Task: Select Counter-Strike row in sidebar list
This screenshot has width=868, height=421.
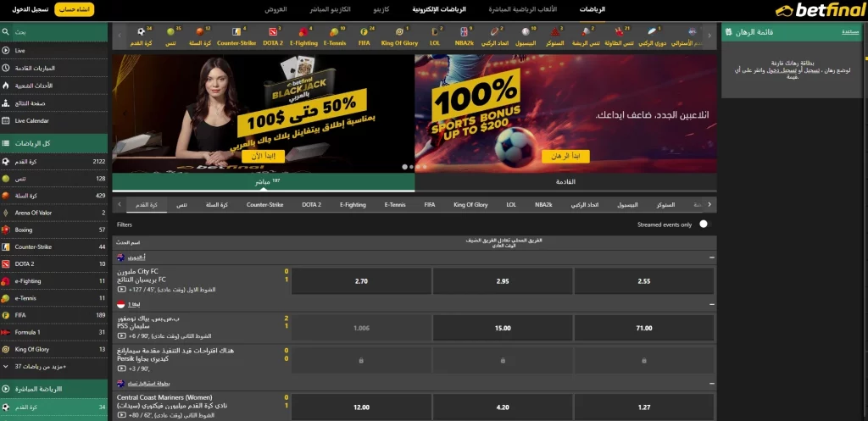Action: (x=53, y=247)
